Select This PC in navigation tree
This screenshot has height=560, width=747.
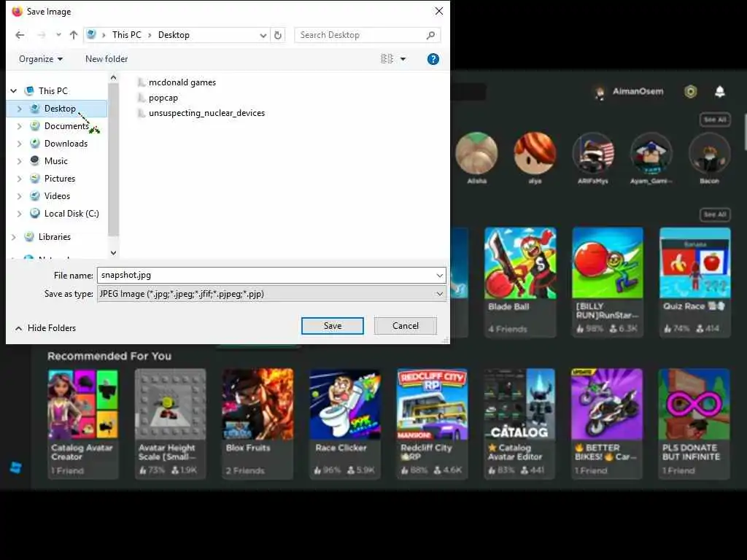click(53, 90)
